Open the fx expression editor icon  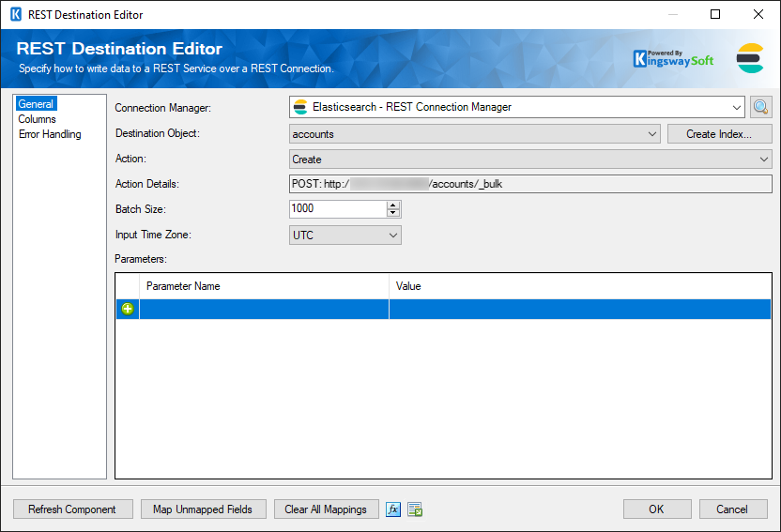coord(393,509)
